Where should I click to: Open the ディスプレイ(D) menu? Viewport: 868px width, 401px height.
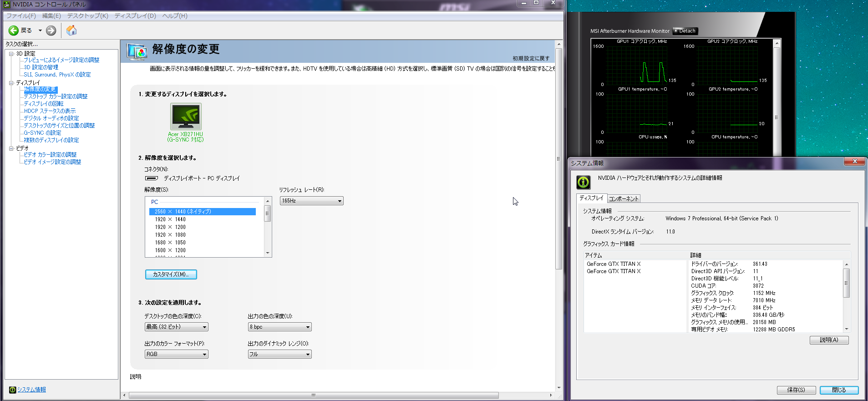click(x=135, y=16)
